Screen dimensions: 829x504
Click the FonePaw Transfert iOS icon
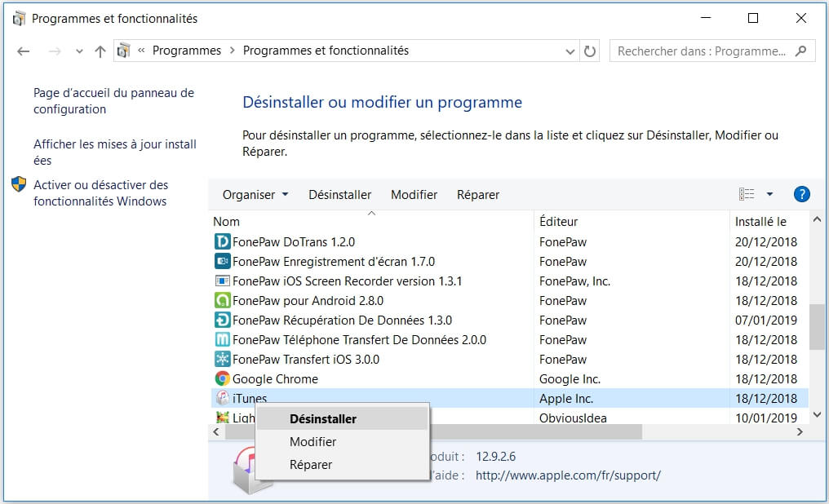pos(223,360)
